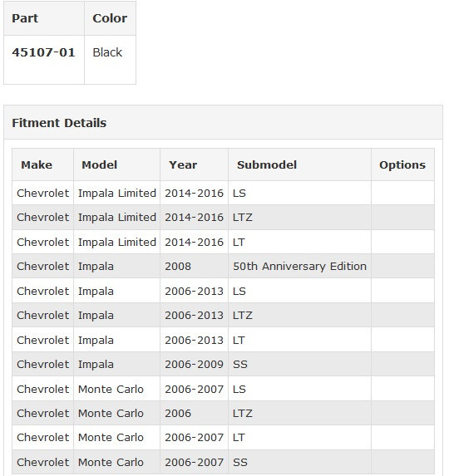
Task: Click Chevrolet in the Impala Limited LT row
Action: coord(43,243)
